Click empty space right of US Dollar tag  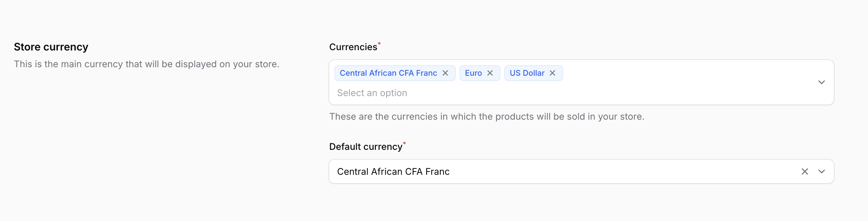674,73
